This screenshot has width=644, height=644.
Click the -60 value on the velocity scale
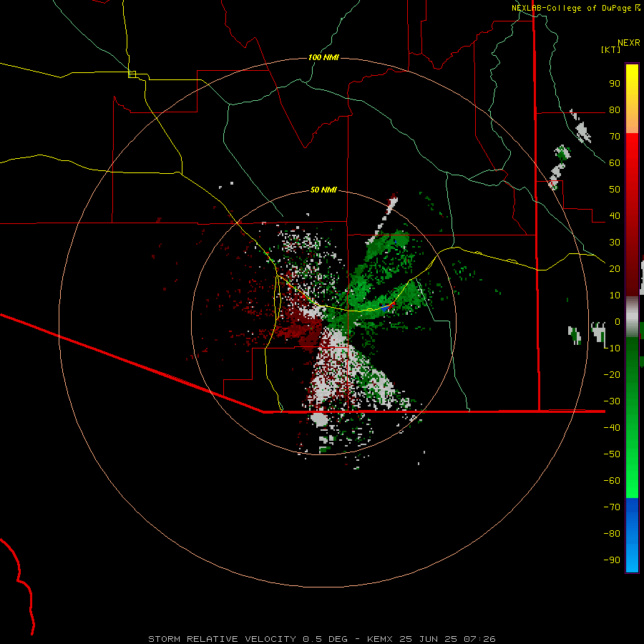[x=612, y=481]
